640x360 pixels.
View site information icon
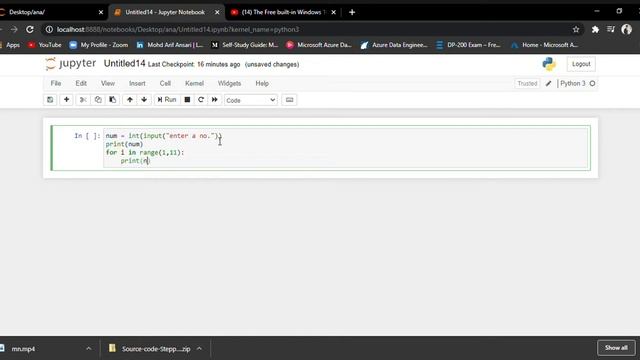[x=49, y=29]
